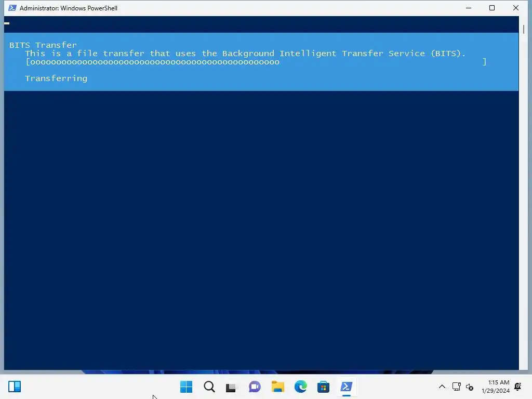Open the Widgets panel from the taskbar

[x=15, y=387]
